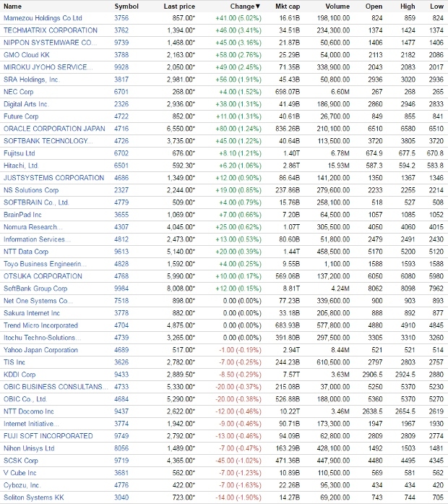
Task: Open MIROKU JYOHO SERVICE link
Action: (x=48, y=67)
